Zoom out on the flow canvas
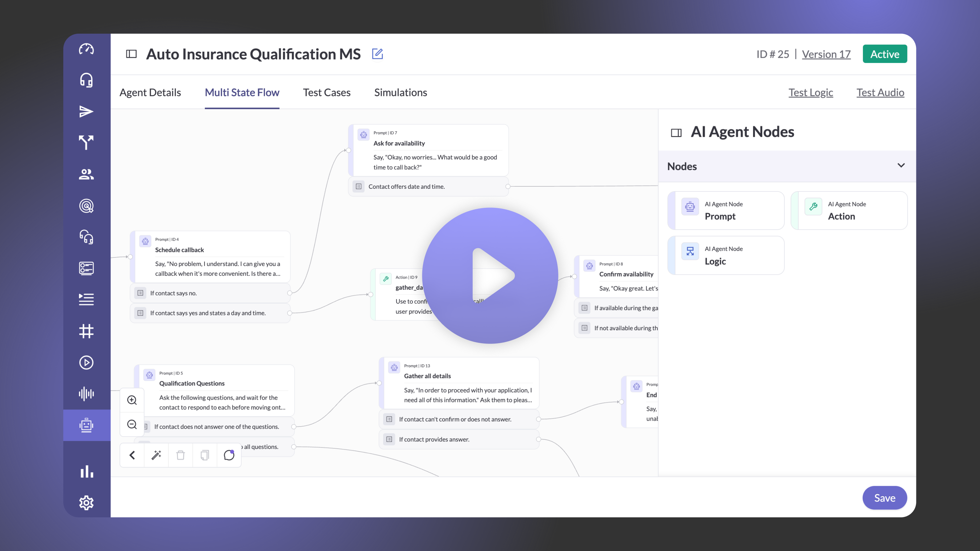The height and width of the screenshot is (551, 980). click(x=132, y=424)
